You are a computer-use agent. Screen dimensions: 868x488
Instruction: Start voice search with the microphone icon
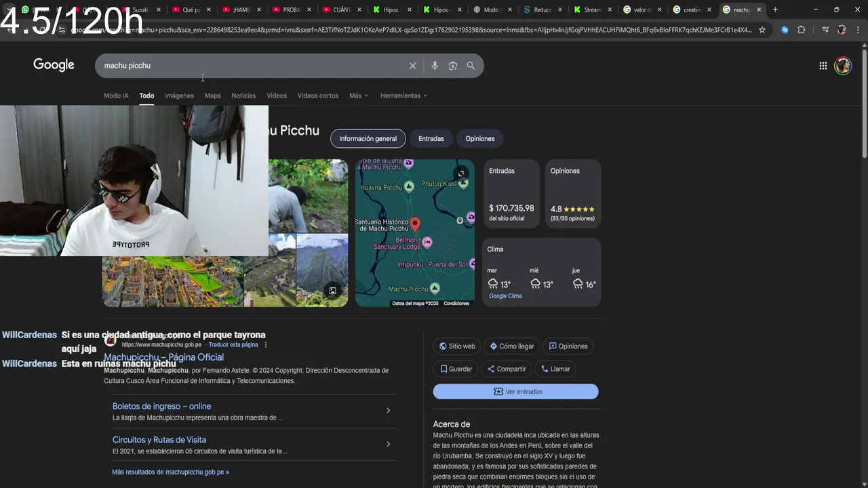(x=435, y=66)
